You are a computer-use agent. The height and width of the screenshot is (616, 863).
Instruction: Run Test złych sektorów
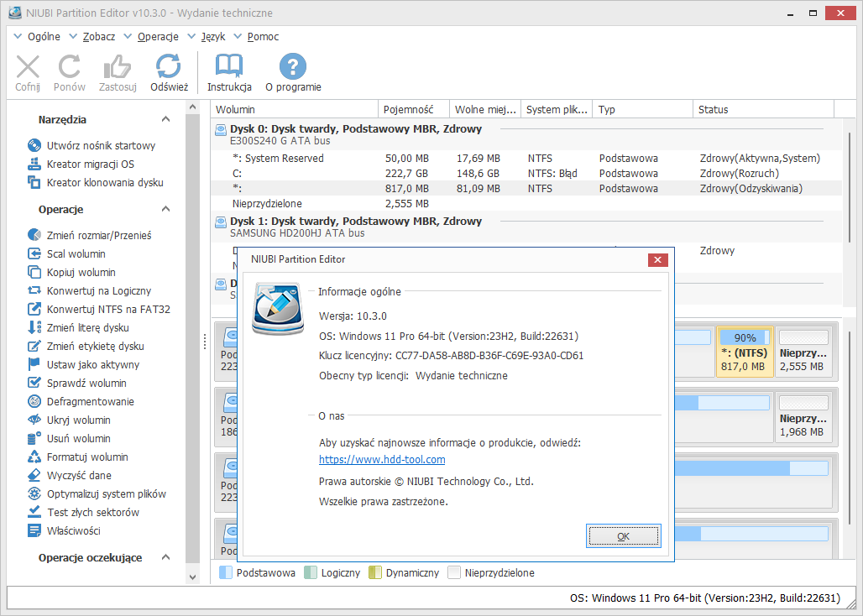coord(84,513)
